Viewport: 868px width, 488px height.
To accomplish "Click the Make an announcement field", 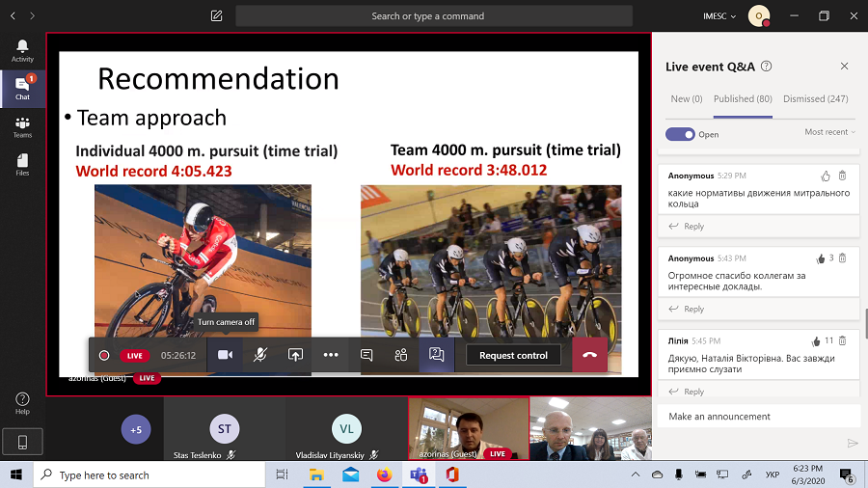I will (x=758, y=416).
